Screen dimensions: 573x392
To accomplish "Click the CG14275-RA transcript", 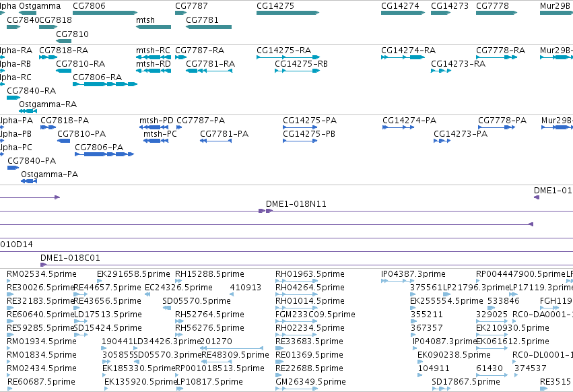I will click(x=288, y=57).
